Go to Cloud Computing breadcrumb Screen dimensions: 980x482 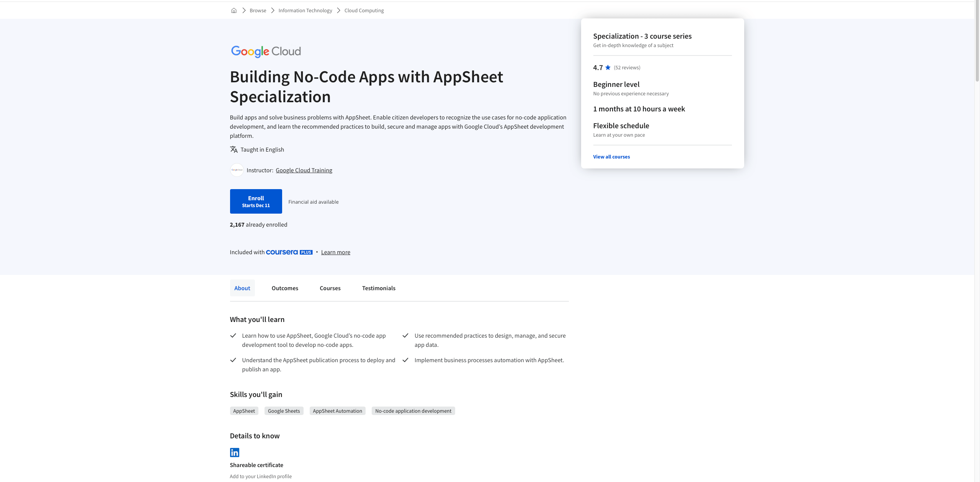coord(364,10)
